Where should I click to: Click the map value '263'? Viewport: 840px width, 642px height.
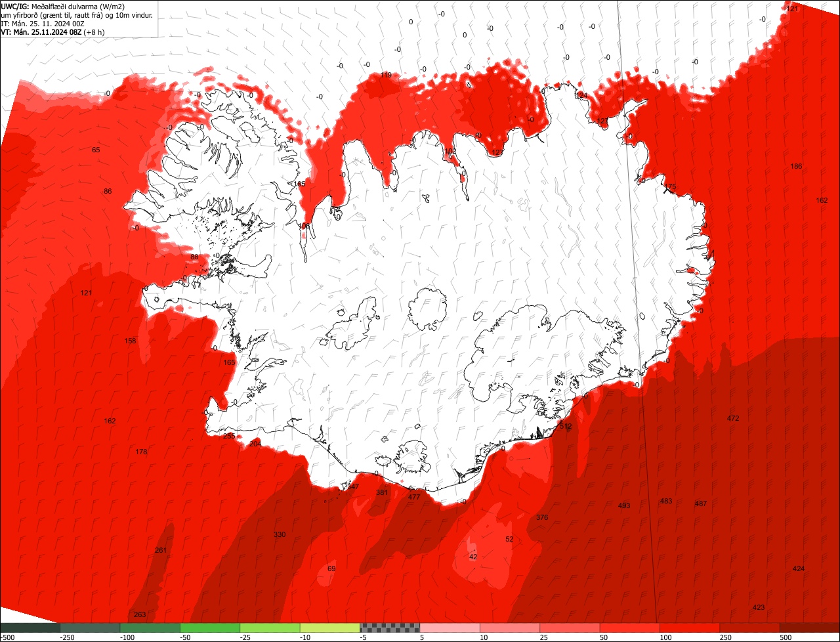(x=140, y=614)
